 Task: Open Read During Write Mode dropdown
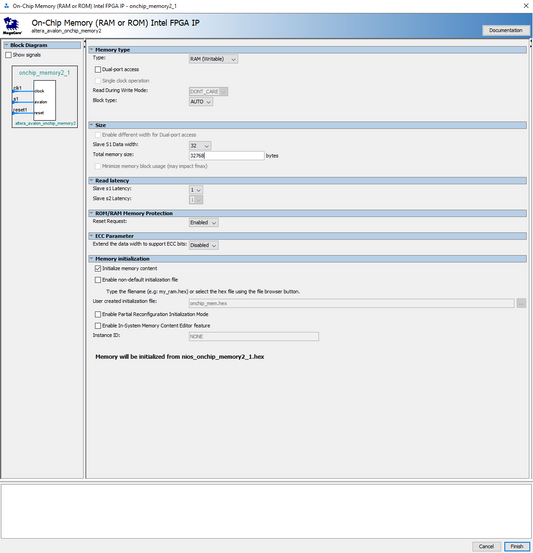point(208,92)
